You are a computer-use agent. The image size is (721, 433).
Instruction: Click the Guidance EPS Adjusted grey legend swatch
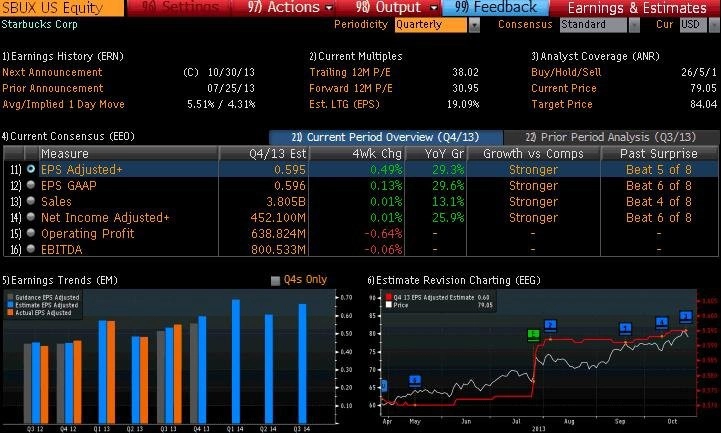(11, 297)
